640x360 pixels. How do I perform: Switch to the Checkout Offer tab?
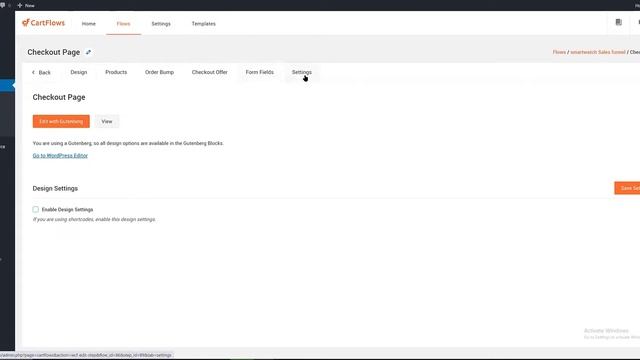[x=209, y=72]
